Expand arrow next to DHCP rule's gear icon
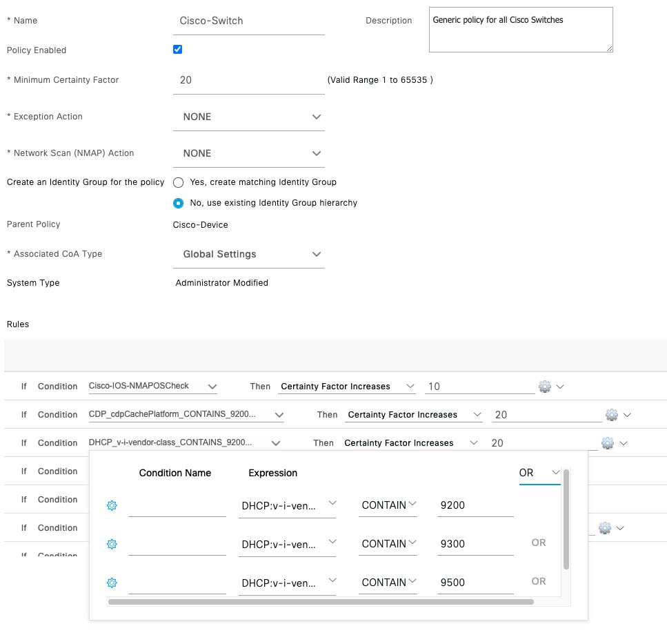Image resolution: width=667 pixels, height=644 pixels. (624, 443)
